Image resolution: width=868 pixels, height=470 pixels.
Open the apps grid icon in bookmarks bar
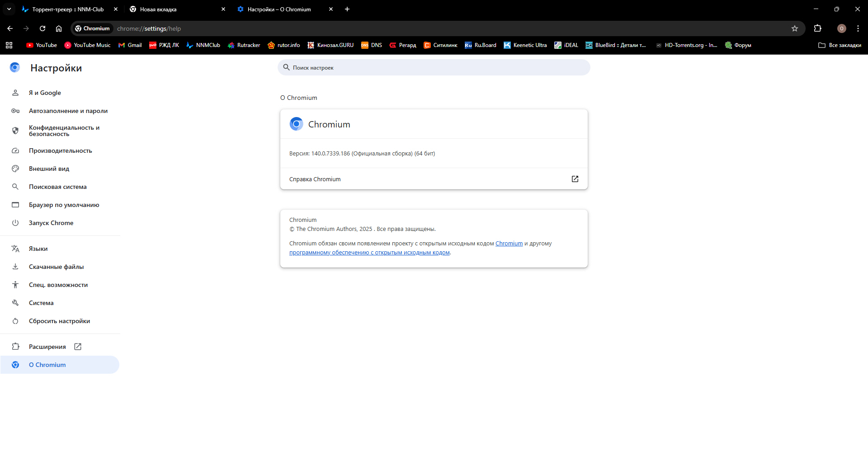pyautogui.click(x=9, y=45)
